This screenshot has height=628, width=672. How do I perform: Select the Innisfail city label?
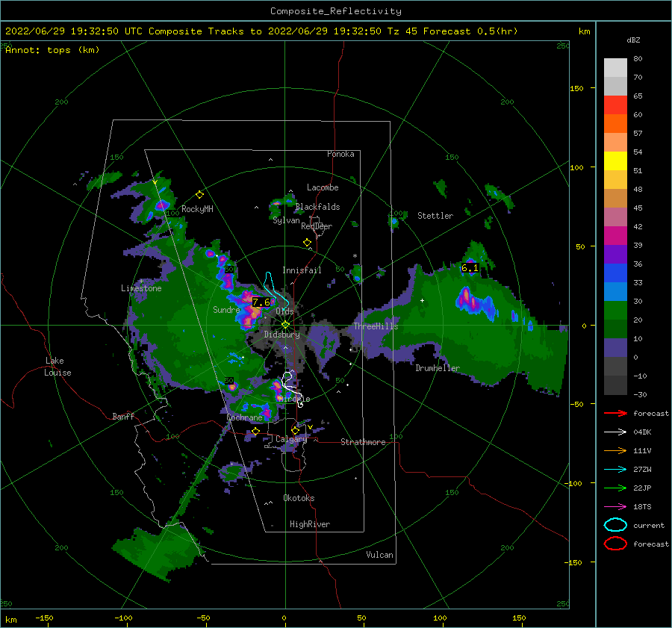302,270
